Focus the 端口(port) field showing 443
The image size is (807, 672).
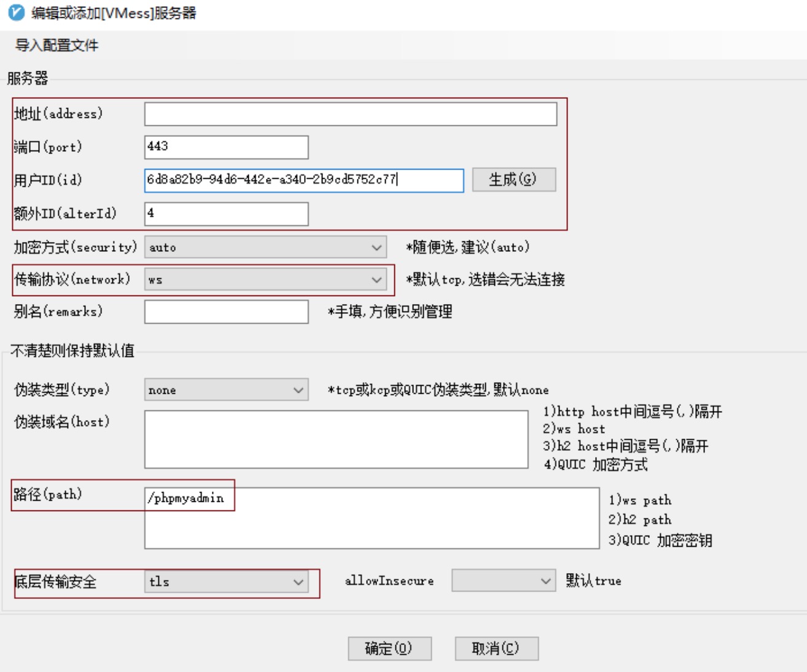[226, 147]
